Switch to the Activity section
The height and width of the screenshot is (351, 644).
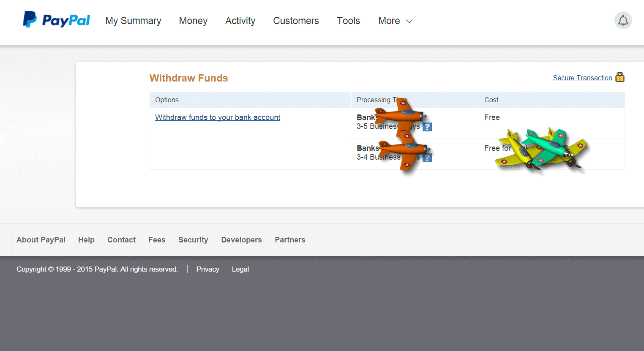tap(240, 21)
